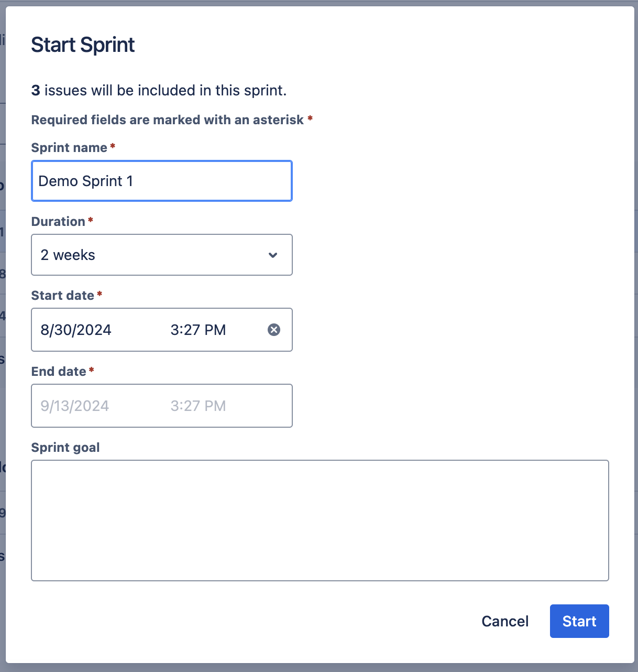Click the Duration dropdown chevron
Viewport: 638px width, 672px height.
273,255
